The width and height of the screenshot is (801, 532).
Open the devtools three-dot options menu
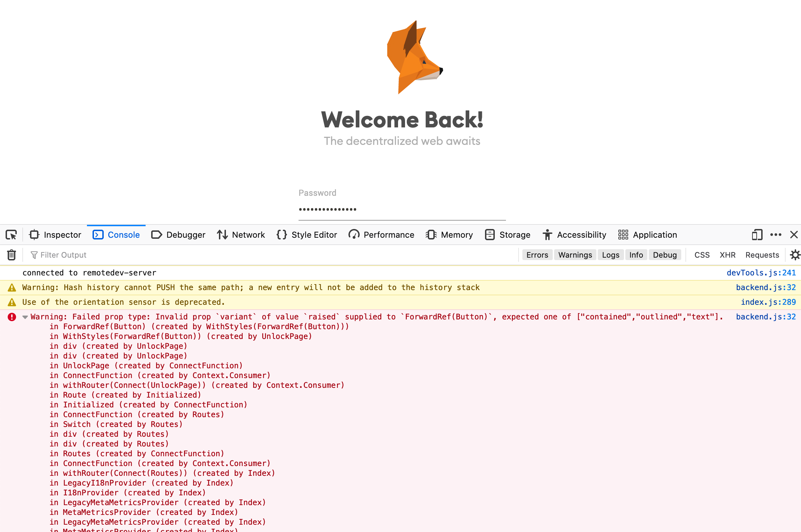(776, 235)
